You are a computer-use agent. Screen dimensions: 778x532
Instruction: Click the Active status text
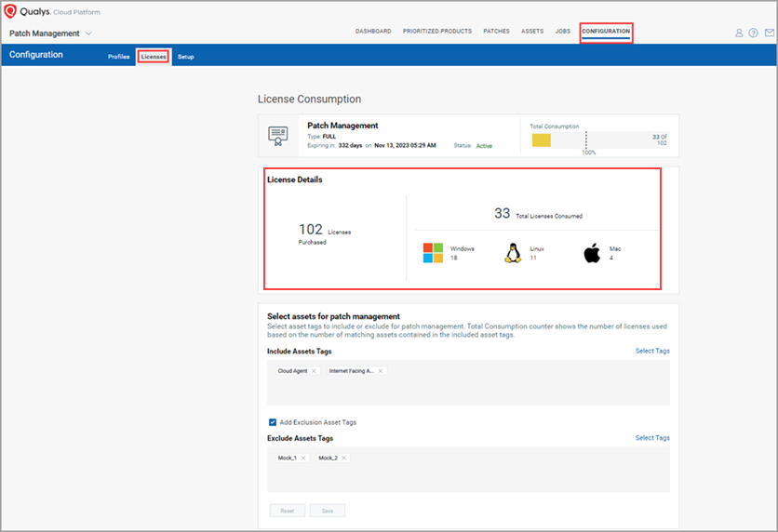484,146
